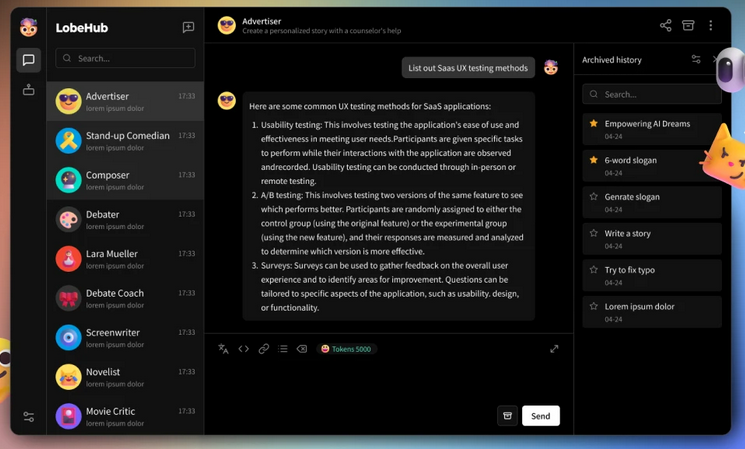This screenshot has width=745, height=449.
Task: Click the Screenwriter eye avatar
Action: pyautogui.click(x=68, y=338)
